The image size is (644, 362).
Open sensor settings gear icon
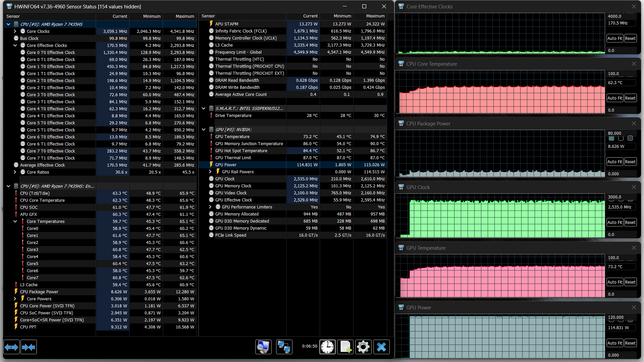pyautogui.click(x=363, y=347)
